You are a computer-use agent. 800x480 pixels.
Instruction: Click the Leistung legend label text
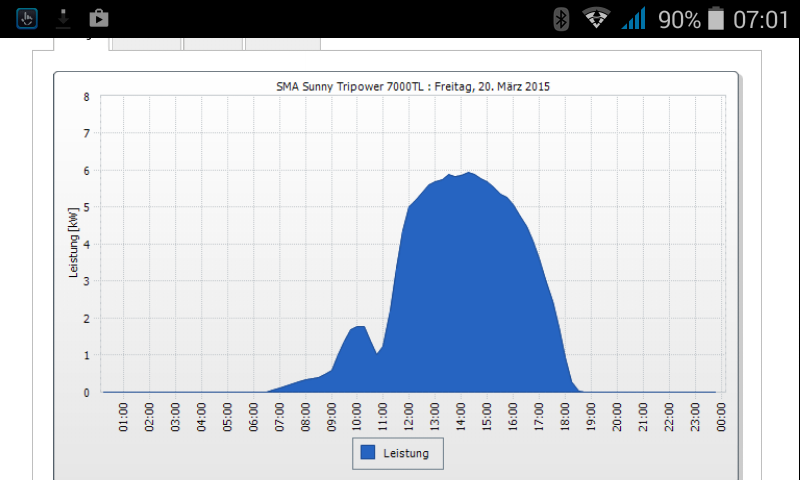tap(406, 454)
